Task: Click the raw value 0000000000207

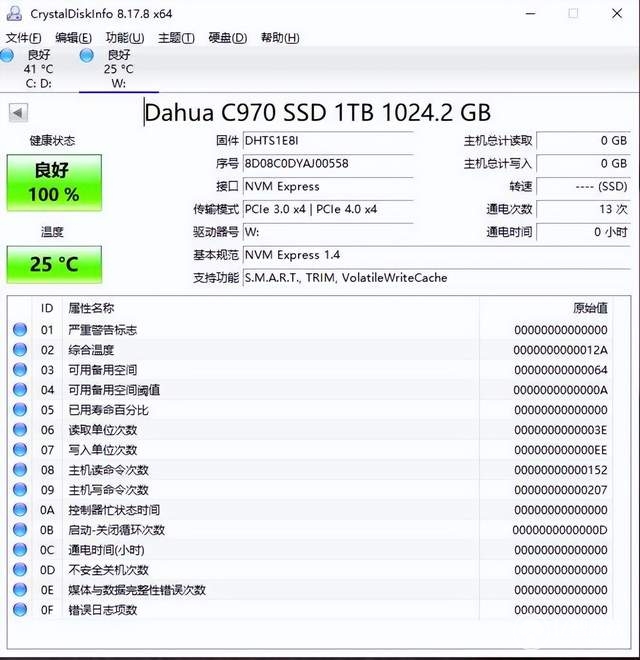Action: coord(561,490)
